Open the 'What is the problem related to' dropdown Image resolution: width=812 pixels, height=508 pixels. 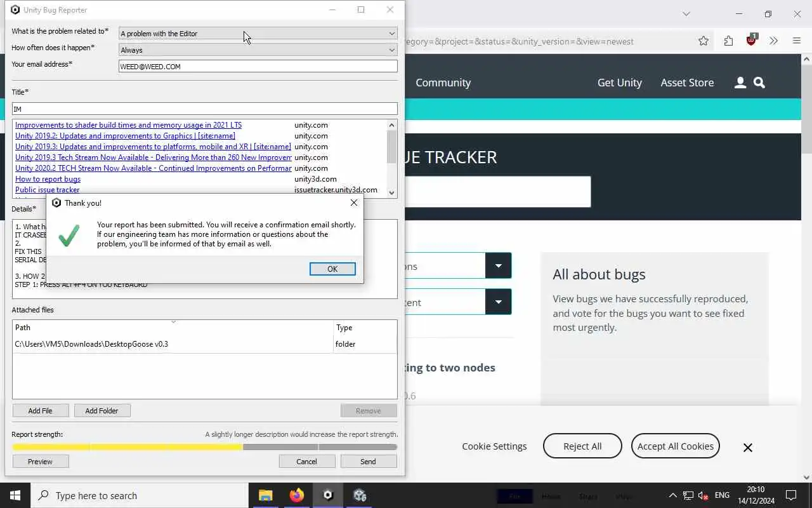click(258, 33)
